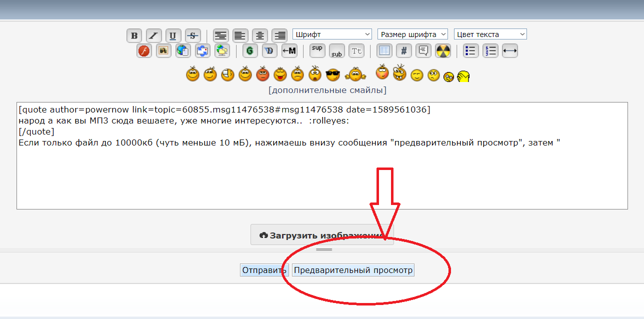
Task: Insert the buck-toothed crazy smiley
Action: 399,73
